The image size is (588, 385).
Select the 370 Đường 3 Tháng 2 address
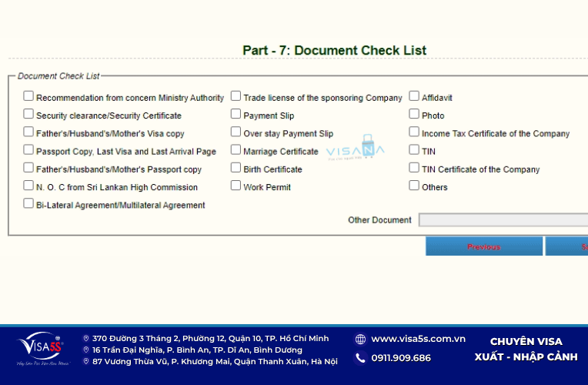pyautogui.click(x=210, y=339)
